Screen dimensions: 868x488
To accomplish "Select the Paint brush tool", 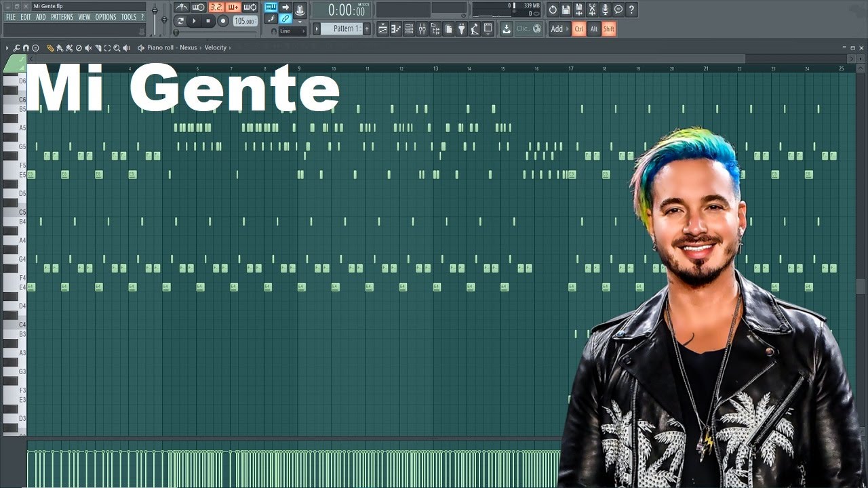I will click(60, 47).
